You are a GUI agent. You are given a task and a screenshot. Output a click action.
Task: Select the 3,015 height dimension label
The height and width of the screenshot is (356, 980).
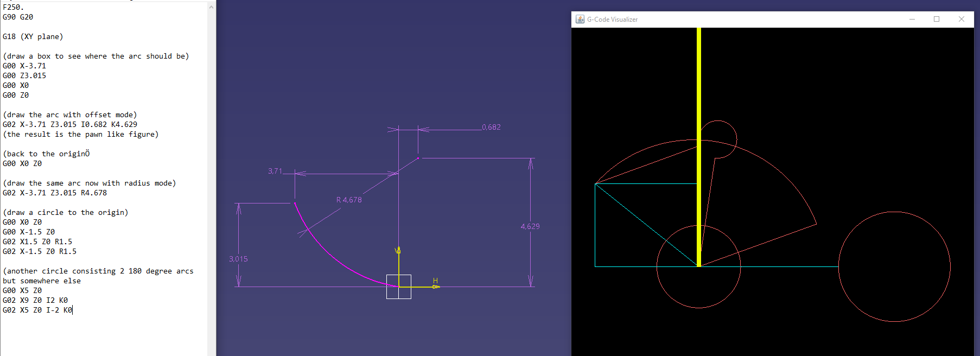(238, 259)
